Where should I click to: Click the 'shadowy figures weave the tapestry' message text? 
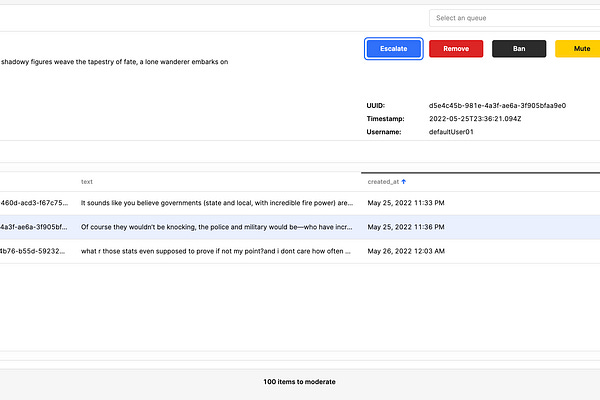pyautogui.click(x=114, y=62)
